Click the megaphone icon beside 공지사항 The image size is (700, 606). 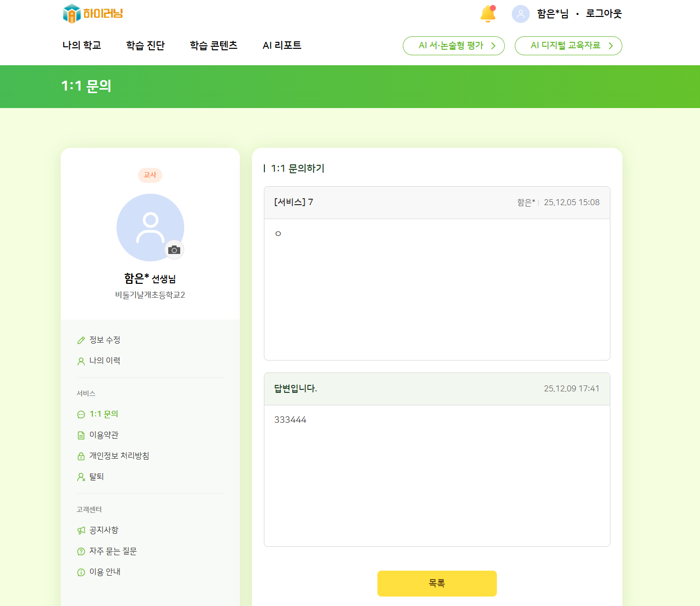[x=81, y=531]
